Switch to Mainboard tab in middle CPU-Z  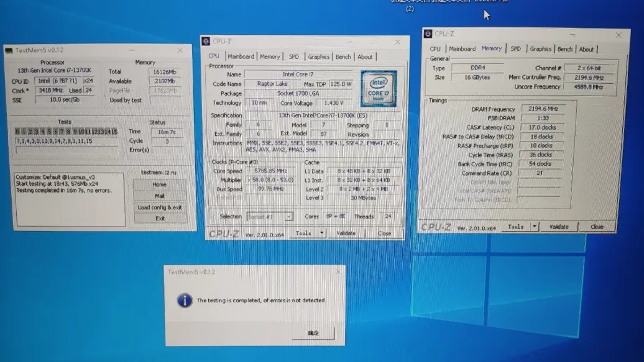pos(241,57)
